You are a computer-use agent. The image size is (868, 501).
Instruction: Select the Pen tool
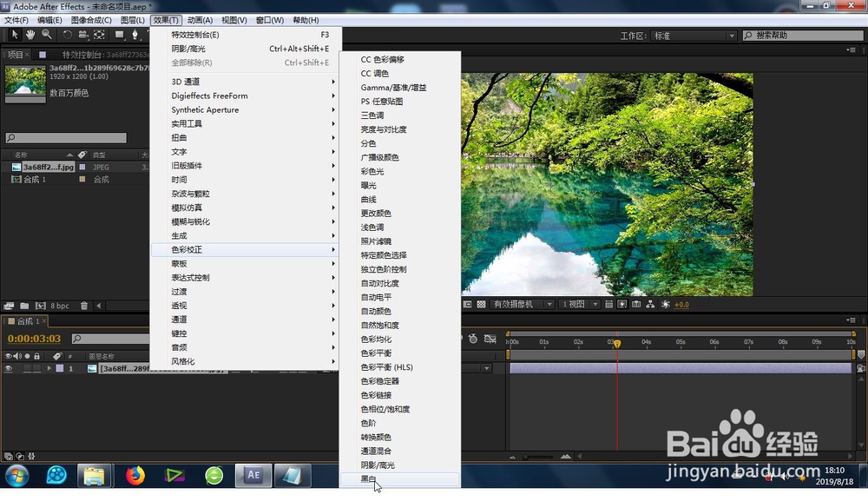click(x=135, y=35)
